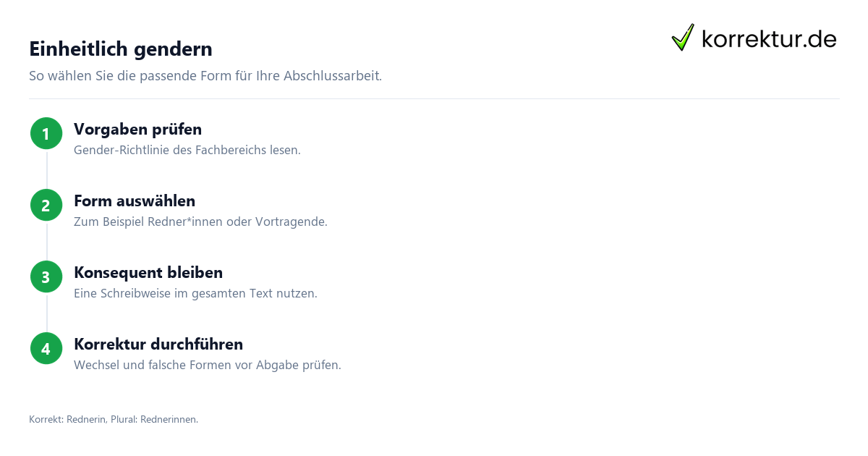868x456 pixels.
Task: Click the Eine Schreibweise im gesamten Text line
Action: click(x=195, y=293)
